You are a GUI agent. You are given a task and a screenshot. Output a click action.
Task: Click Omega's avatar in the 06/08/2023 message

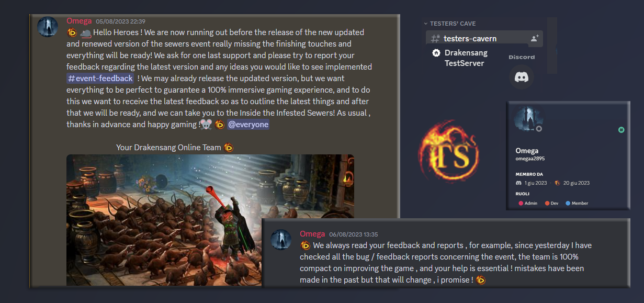click(280, 240)
